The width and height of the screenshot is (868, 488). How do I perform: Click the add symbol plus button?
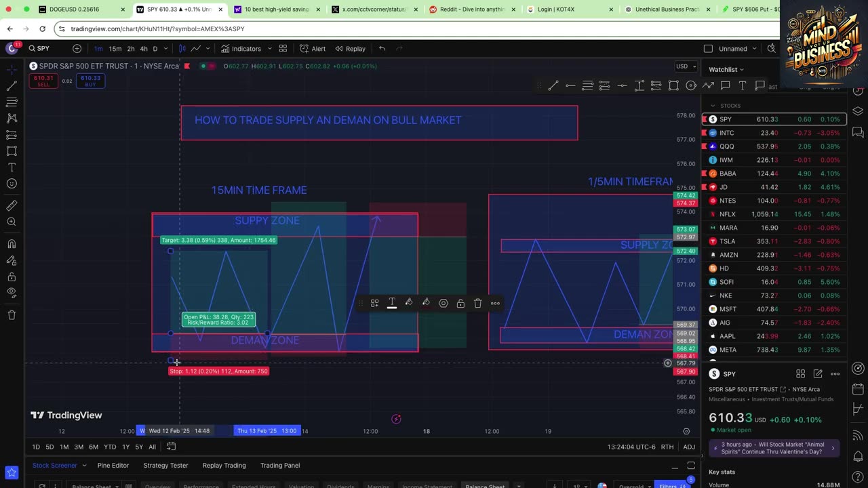click(x=77, y=49)
